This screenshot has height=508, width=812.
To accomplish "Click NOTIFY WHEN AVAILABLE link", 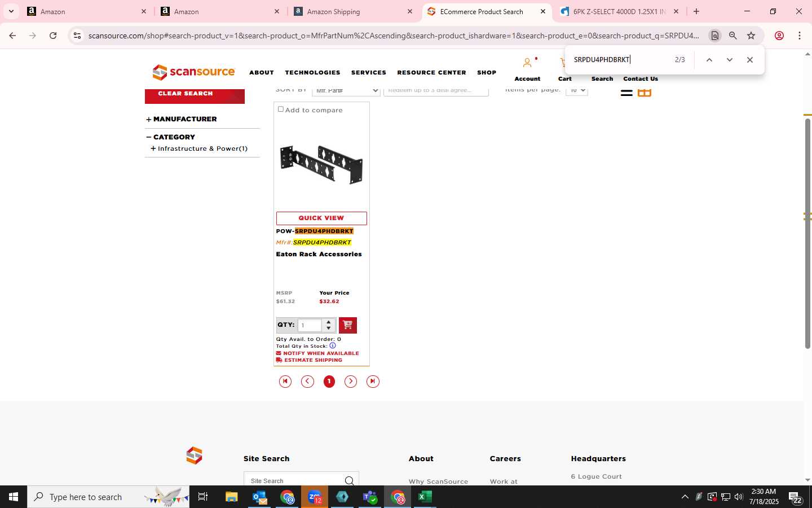I will 317,353.
